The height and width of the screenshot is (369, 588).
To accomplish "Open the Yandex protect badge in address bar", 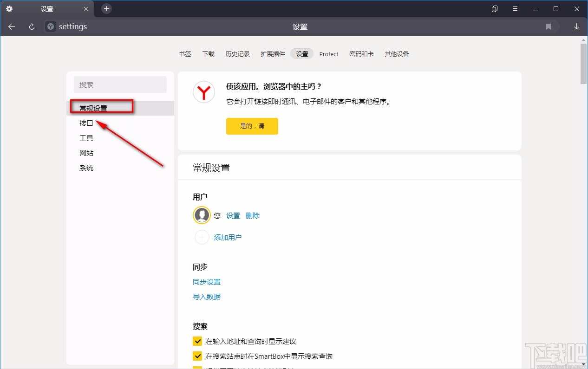I will pos(50,26).
